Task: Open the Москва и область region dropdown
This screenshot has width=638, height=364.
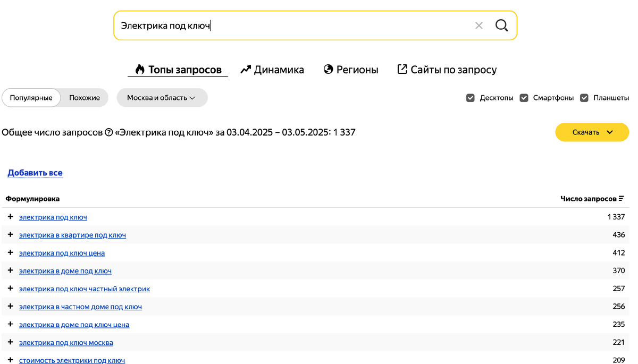Action: click(162, 98)
